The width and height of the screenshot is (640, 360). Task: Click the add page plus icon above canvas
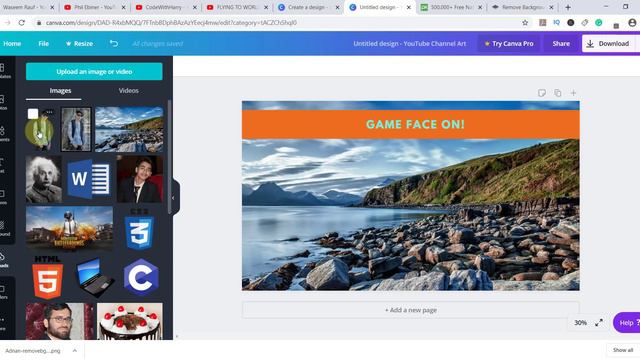click(573, 93)
